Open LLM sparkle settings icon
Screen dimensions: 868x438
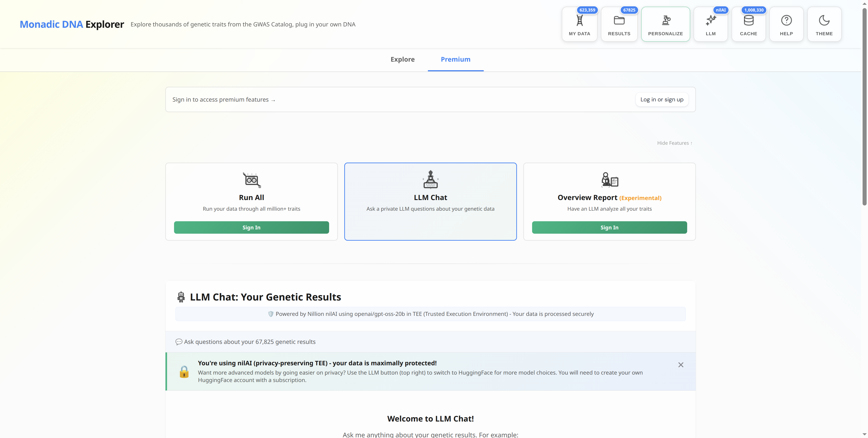pyautogui.click(x=710, y=21)
